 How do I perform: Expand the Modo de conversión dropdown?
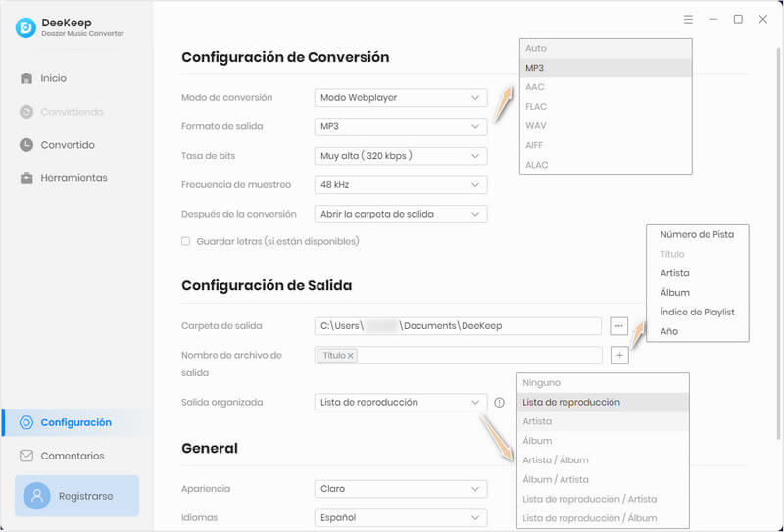(402, 98)
